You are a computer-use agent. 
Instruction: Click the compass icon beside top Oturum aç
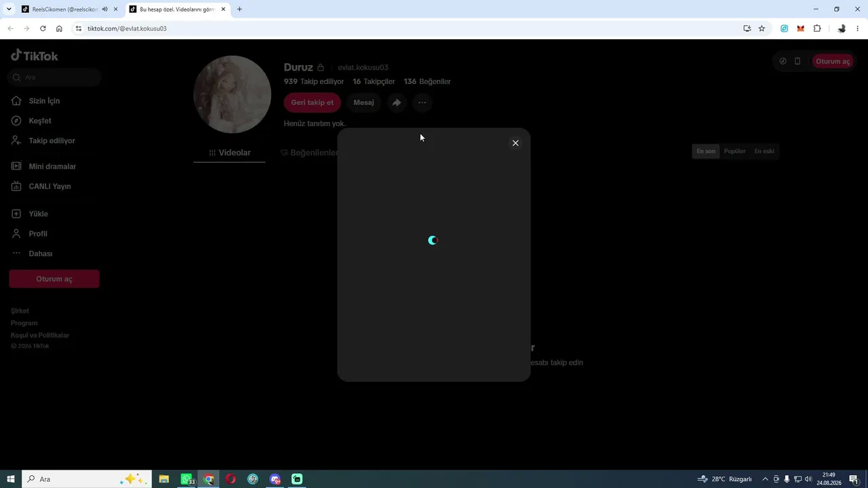[783, 61]
